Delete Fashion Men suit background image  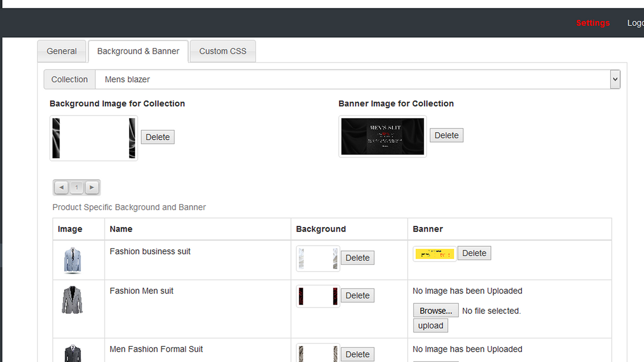(x=357, y=295)
